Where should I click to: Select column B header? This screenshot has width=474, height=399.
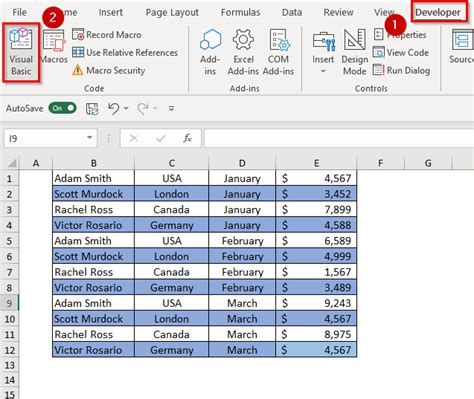coord(94,163)
